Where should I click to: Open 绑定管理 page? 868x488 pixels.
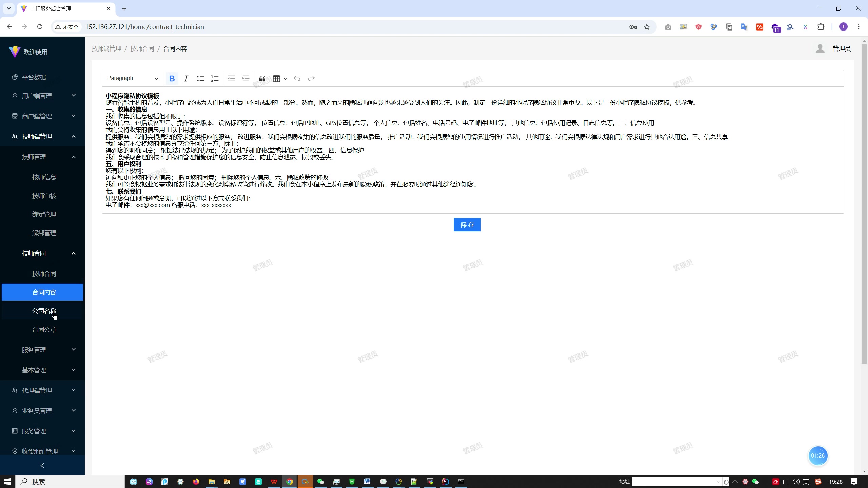[42, 214]
